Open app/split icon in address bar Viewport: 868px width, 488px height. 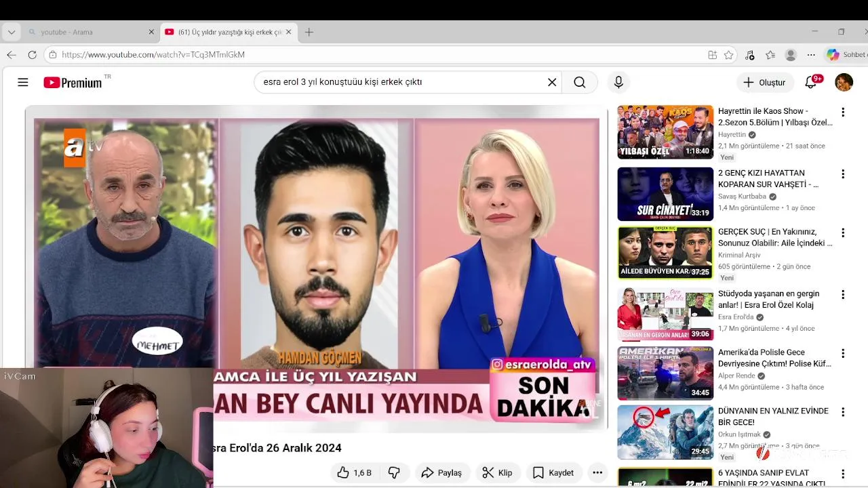tap(712, 55)
